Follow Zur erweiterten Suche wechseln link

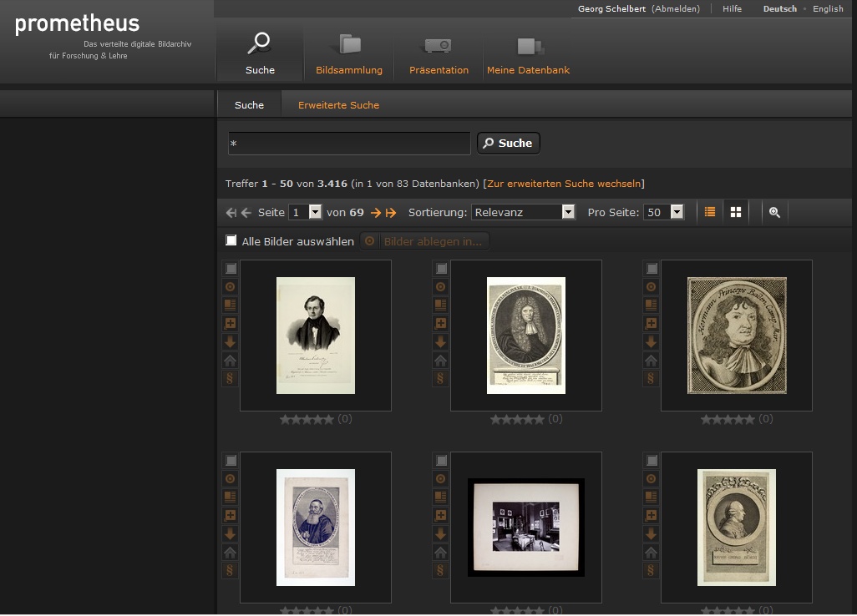pyautogui.click(x=564, y=184)
